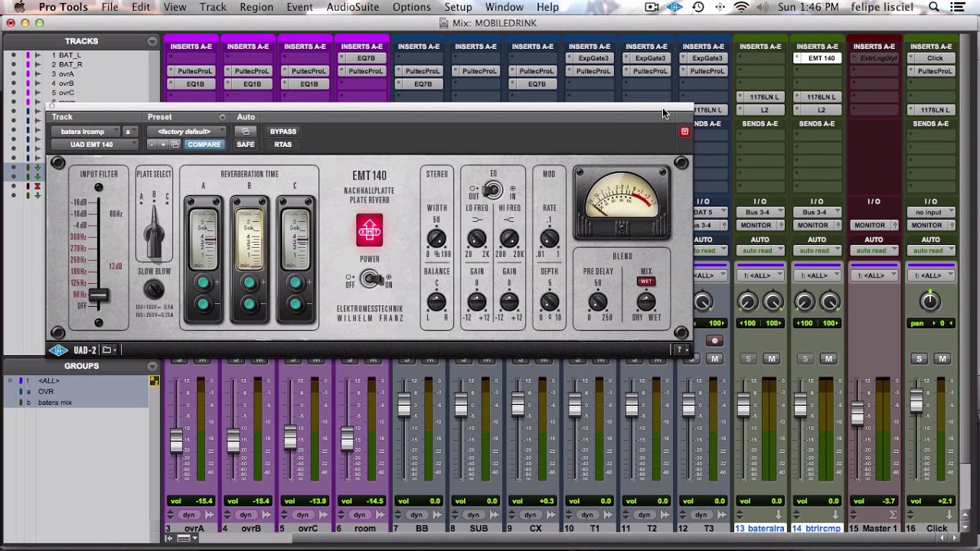Open auto read automation mode on Master 1
The height and width of the screenshot is (551, 980).
pyautogui.click(x=874, y=251)
